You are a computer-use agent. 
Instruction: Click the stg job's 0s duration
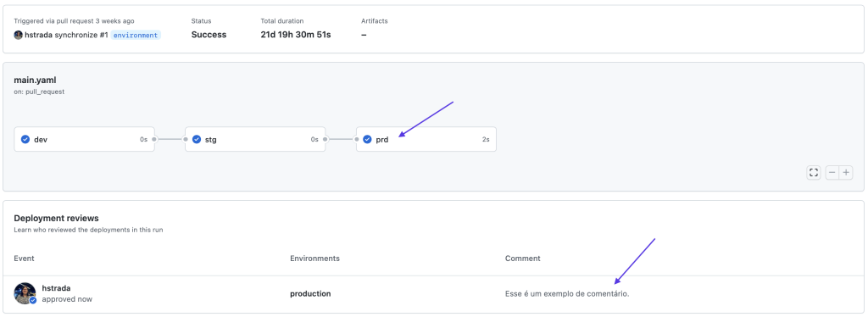[314, 139]
